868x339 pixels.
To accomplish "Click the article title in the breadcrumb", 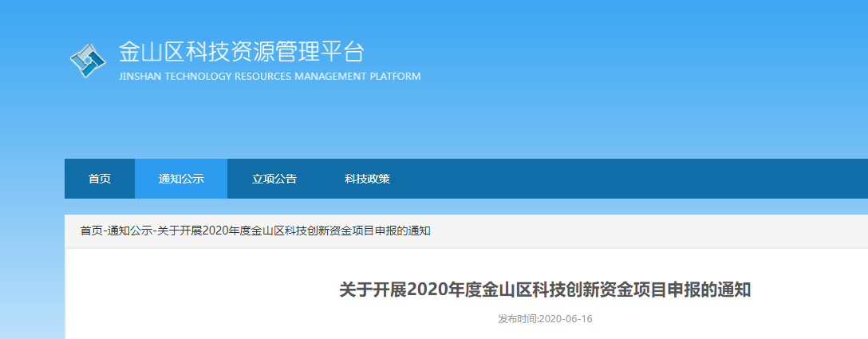I will click(x=294, y=231).
